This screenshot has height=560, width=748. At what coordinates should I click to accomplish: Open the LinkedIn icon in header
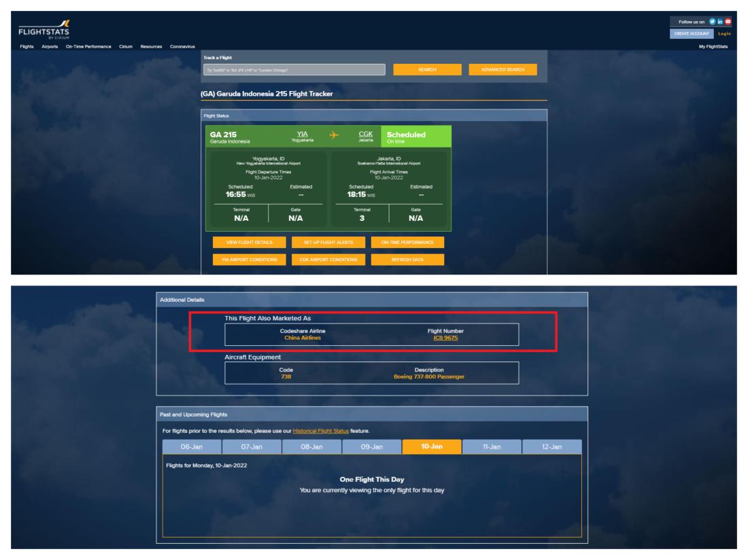720,22
